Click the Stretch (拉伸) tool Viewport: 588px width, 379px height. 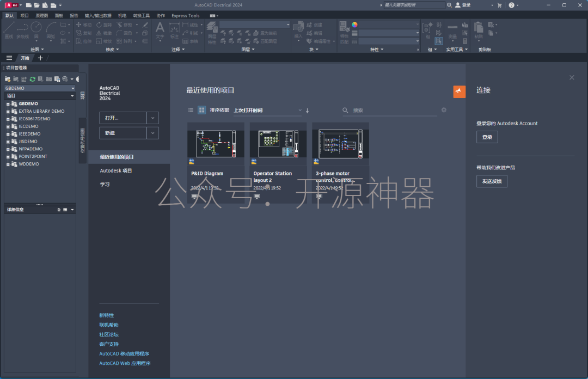(84, 41)
